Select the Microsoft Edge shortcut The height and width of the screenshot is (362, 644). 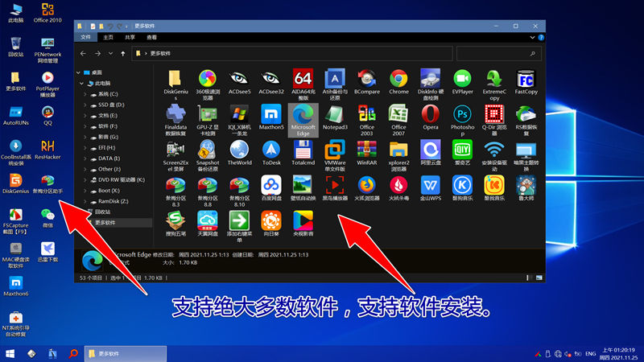click(303, 120)
